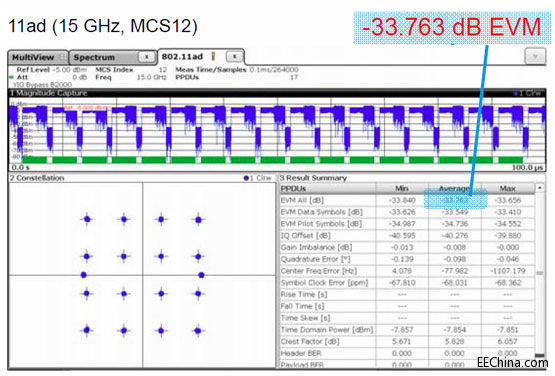
Task: Click the warning icon on 802.11ad tab
Action: point(213,56)
